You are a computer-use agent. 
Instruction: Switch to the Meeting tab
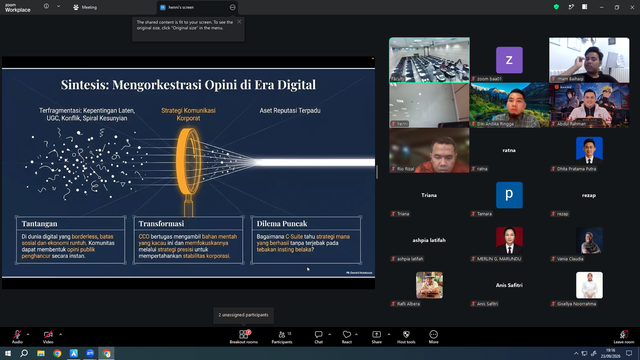click(x=85, y=7)
